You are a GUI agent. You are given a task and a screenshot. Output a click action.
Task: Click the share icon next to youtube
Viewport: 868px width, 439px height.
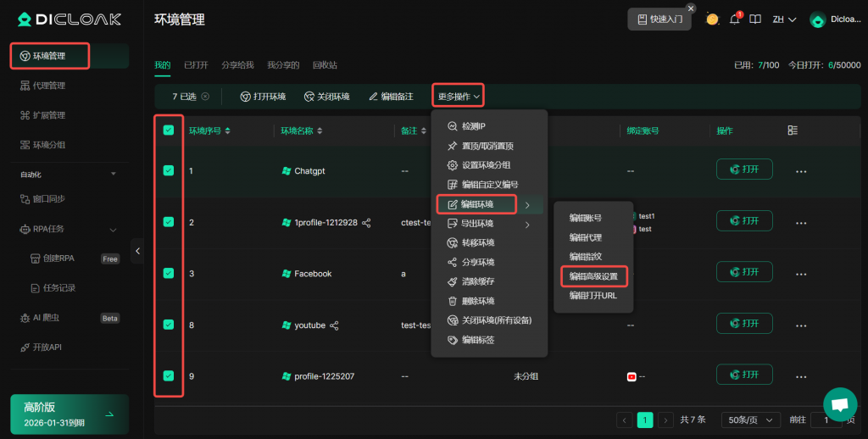coord(335,325)
